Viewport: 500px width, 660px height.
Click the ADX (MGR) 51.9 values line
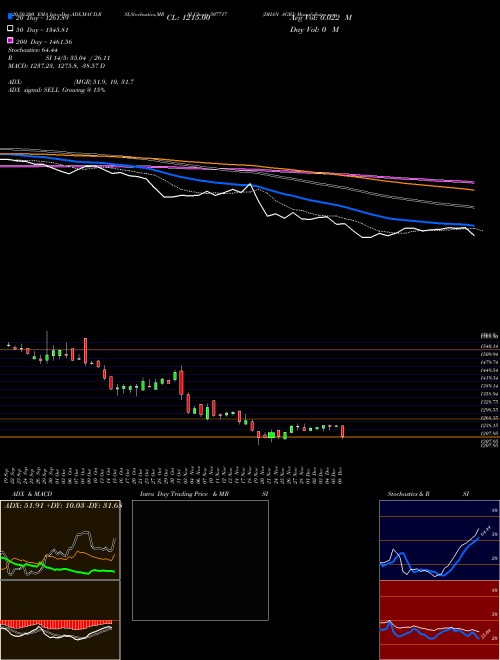71,82
